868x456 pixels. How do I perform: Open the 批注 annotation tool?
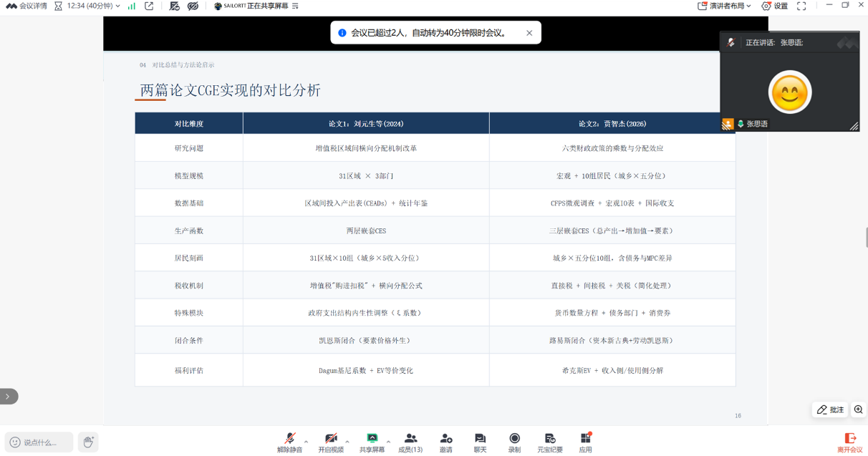tap(831, 409)
